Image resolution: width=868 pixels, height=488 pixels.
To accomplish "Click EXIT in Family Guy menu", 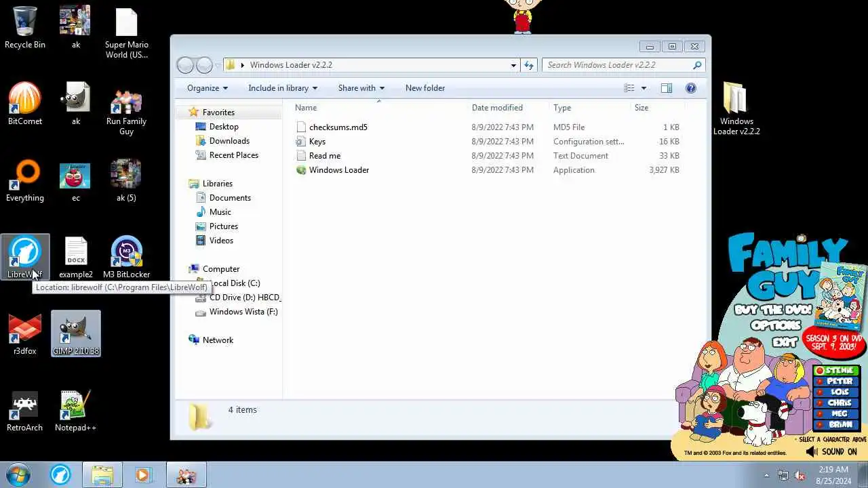I will pyautogui.click(x=784, y=342).
